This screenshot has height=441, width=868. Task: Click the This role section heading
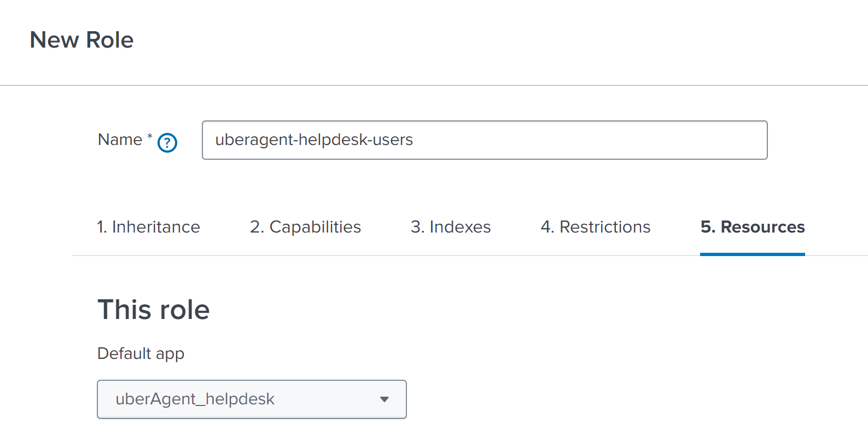point(153,310)
